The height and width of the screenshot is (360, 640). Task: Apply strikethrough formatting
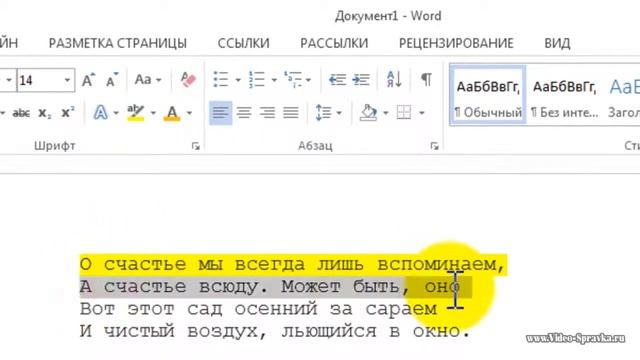coord(21,113)
